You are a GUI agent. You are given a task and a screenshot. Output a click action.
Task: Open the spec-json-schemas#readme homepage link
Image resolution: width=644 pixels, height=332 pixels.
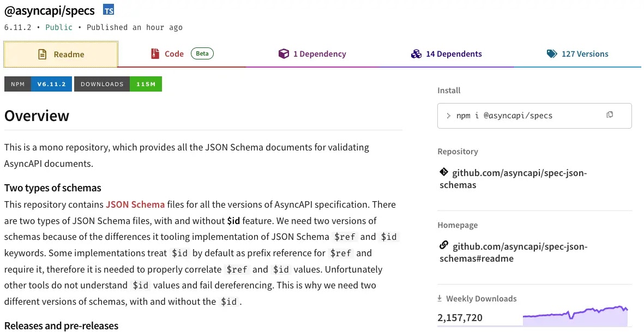click(x=514, y=252)
